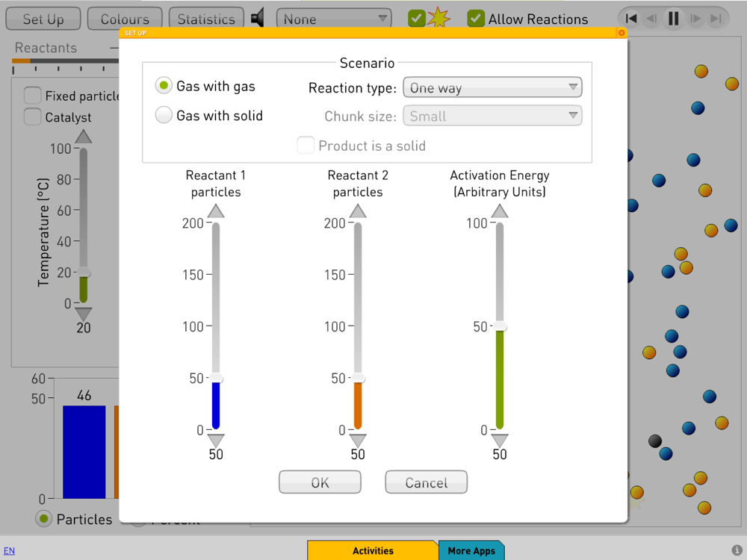The image size is (747, 560).
Task: Step backward one frame
Action: point(651,19)
